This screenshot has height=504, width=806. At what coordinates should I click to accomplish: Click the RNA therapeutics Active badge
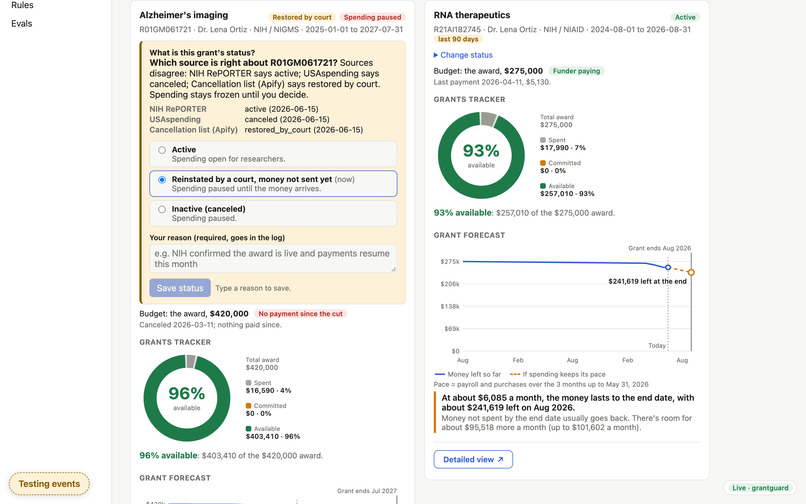[685, 17]
